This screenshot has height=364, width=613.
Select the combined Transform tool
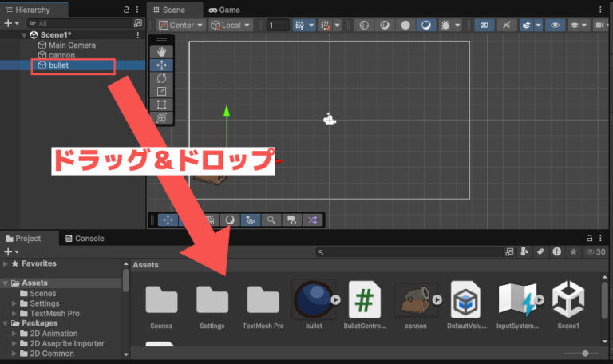[161, 117]
